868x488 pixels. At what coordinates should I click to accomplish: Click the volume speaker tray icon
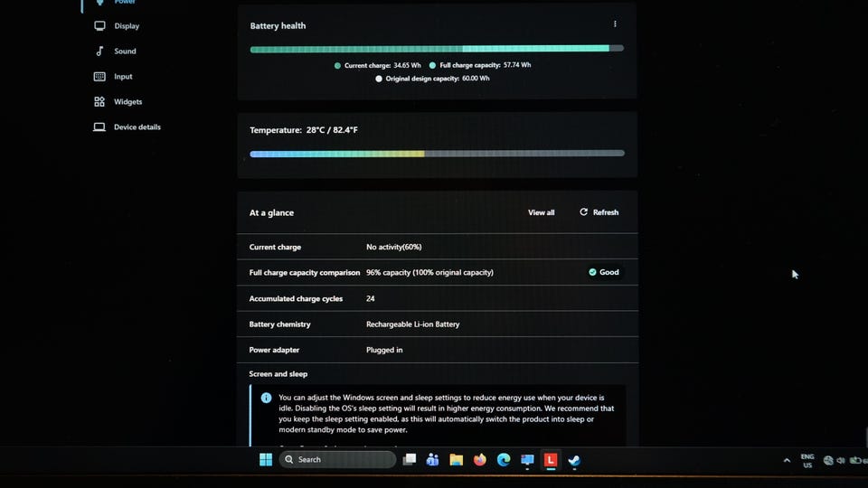point(841,460)
